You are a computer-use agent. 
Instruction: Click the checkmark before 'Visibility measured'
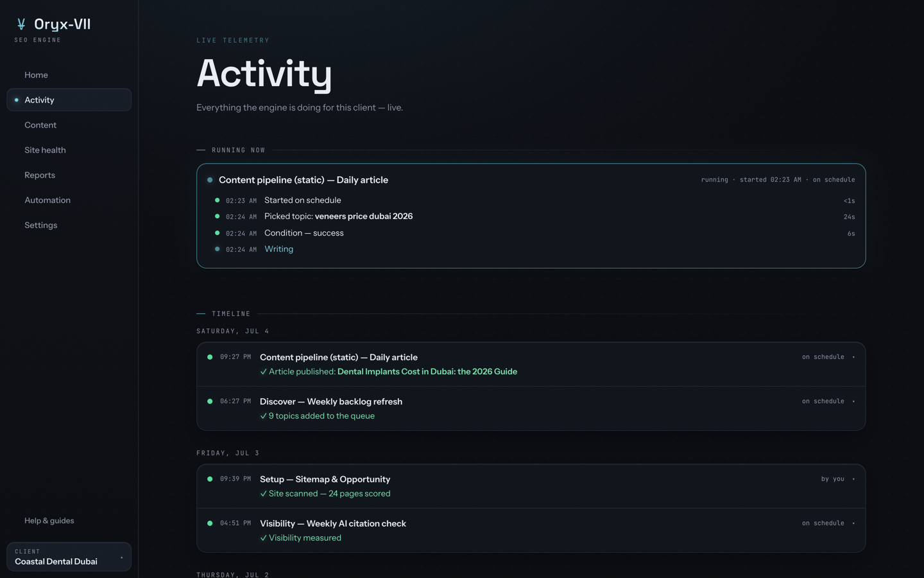tap(263, 538)
